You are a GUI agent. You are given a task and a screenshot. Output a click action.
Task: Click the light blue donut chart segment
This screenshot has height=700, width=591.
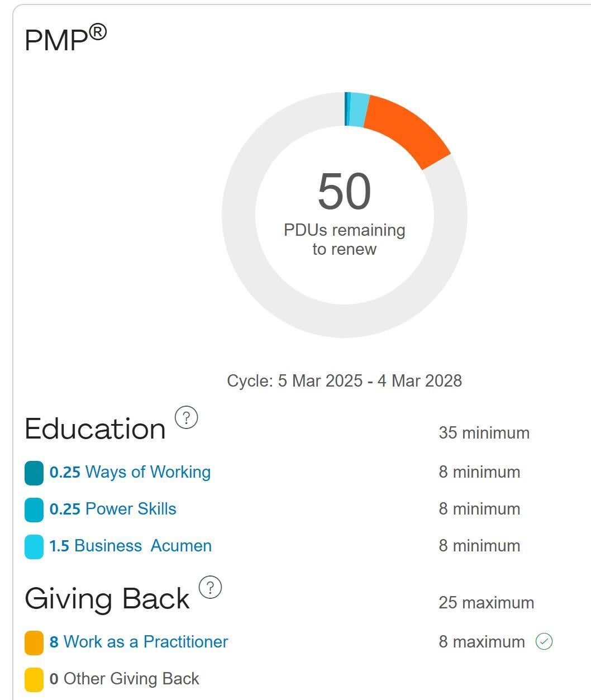(359, 109)
